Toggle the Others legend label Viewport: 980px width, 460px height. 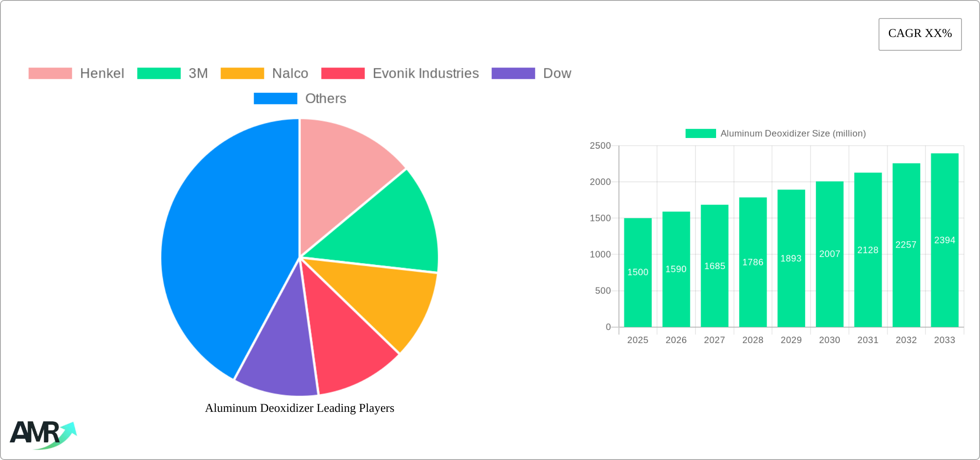[326, 98]
